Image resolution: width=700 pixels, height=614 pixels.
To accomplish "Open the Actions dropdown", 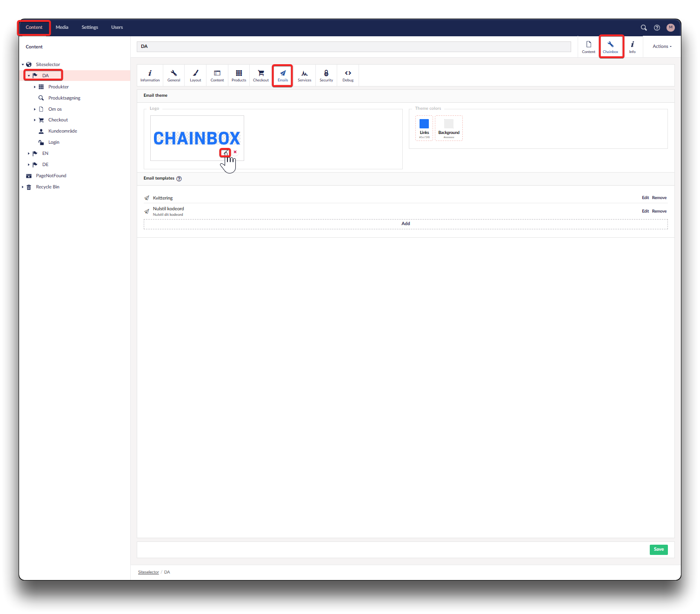I will (662, 47).
